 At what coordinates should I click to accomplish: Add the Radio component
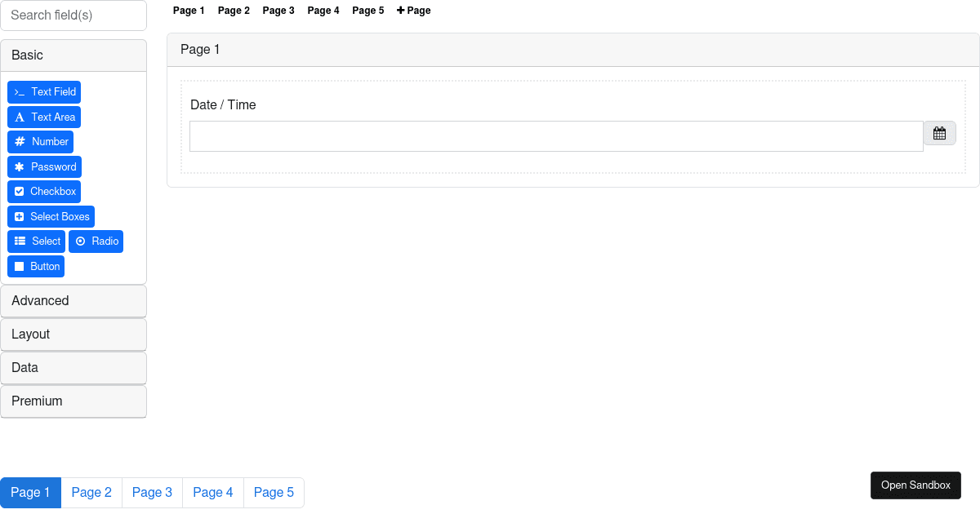(x=96, y=241)
